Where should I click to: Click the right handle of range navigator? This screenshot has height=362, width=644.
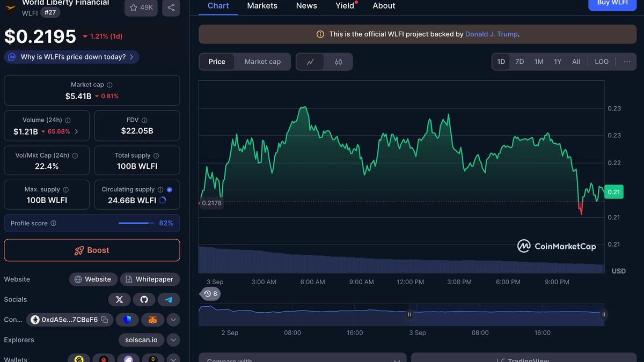coord(604,315)
